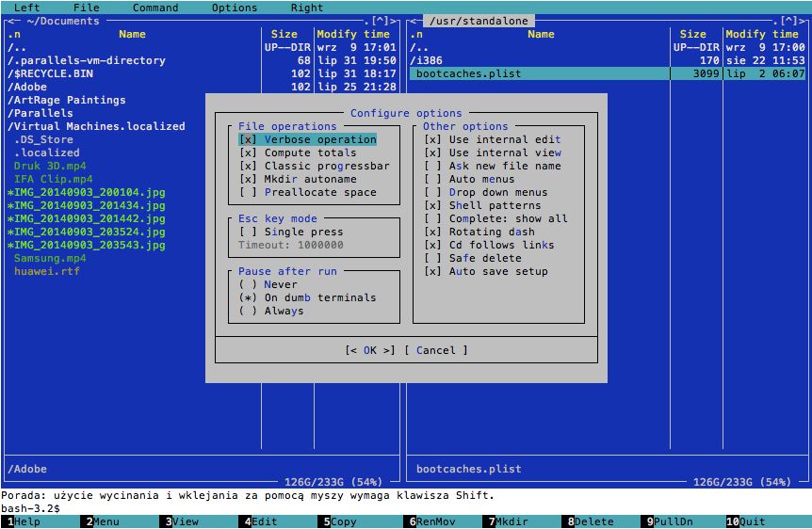Image resolution: width=812 pixels, height=529 pixels.
Task: Sort left panel by Modify time header
Action: click(353, 34)
